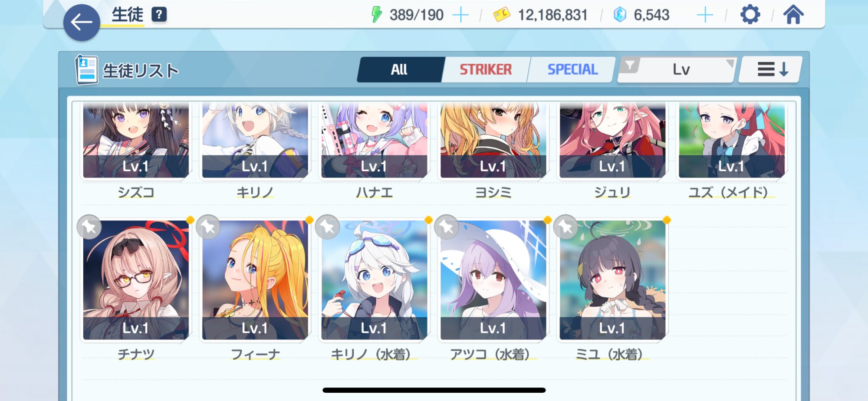Tap the gold credits coin icon

click(501, 15)
